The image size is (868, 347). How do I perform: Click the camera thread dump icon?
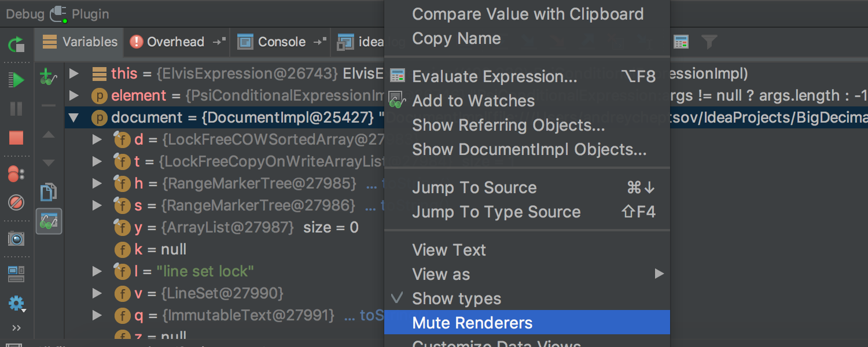pyautogui.click(x=16, y=238)
